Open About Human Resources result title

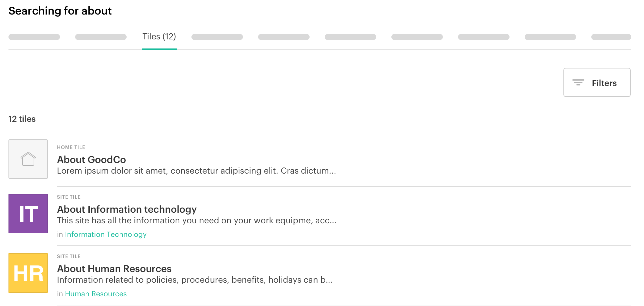114,269
